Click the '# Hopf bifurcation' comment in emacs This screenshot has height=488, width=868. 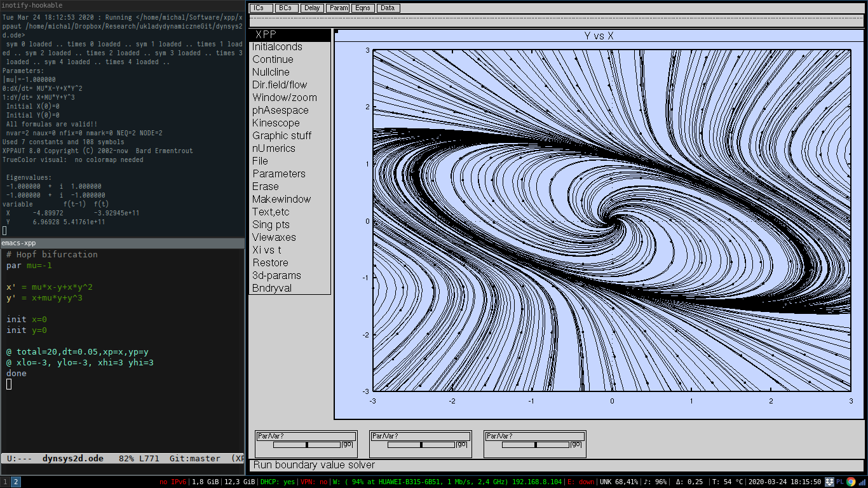tap(52, 255)
